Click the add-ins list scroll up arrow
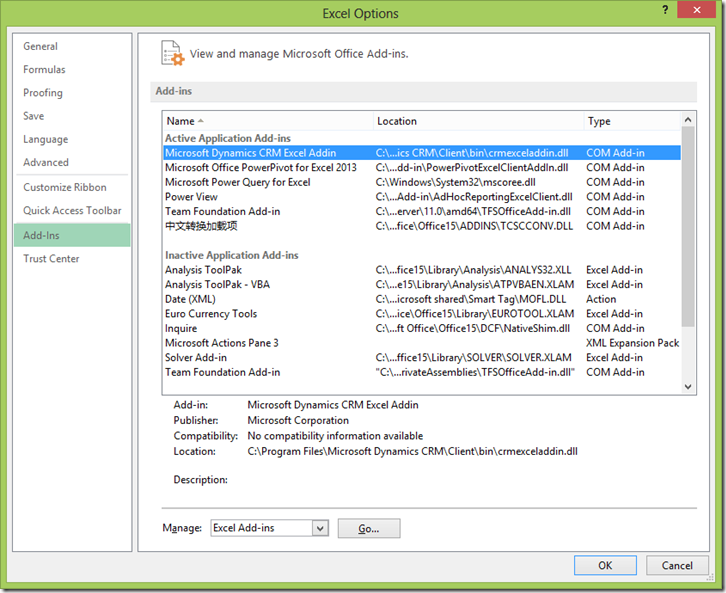 click(688, 120)
